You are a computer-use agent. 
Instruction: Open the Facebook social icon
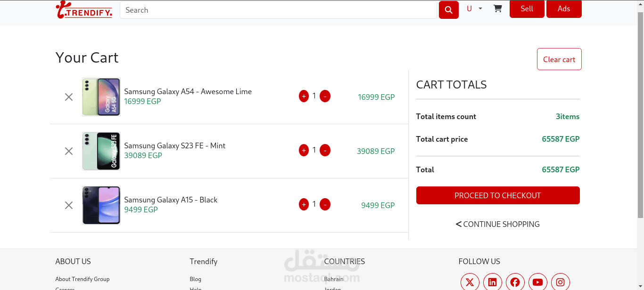tap(515, 282)
